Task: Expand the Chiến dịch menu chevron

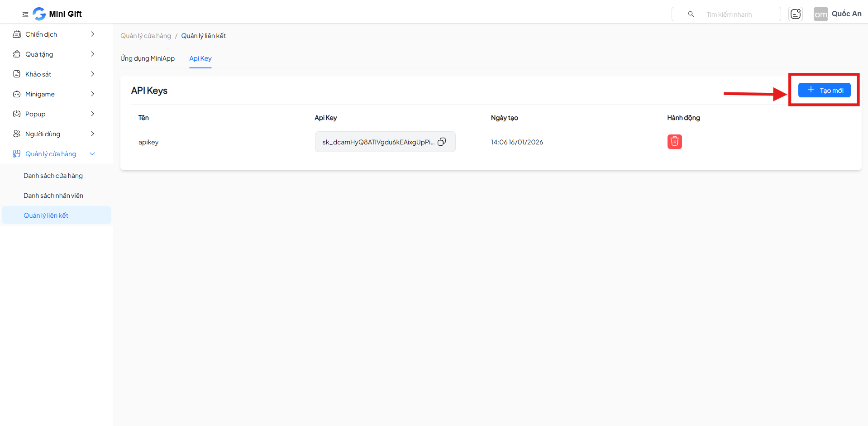Action: coord(92,34)
